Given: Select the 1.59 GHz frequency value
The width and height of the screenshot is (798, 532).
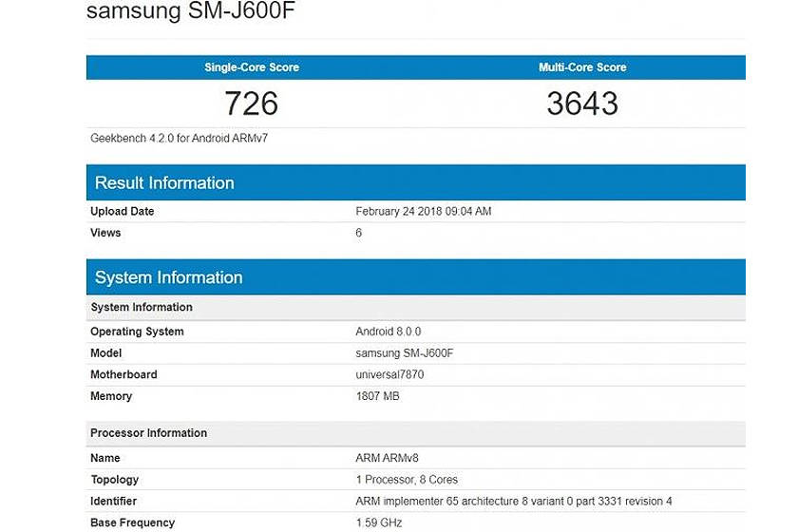Looking at the screenshot, I should click(x=379, y=522).
